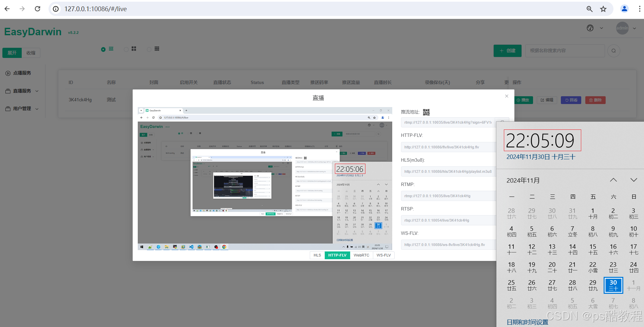View site information icon in address bar
Image resolution: width=644 pixels, height=327 pixels.
(x=56, y=9)
